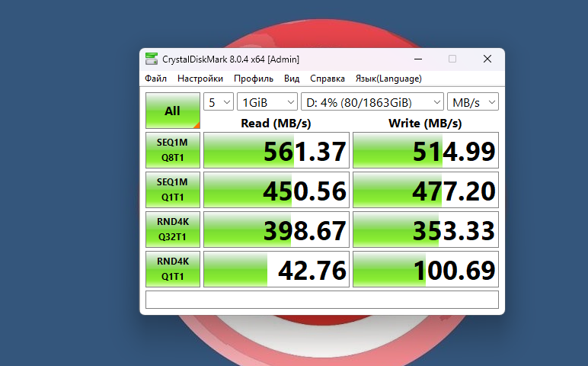Click the 42.76 read result cell
The height and width of the screenshot is (366, 588).
276,269
